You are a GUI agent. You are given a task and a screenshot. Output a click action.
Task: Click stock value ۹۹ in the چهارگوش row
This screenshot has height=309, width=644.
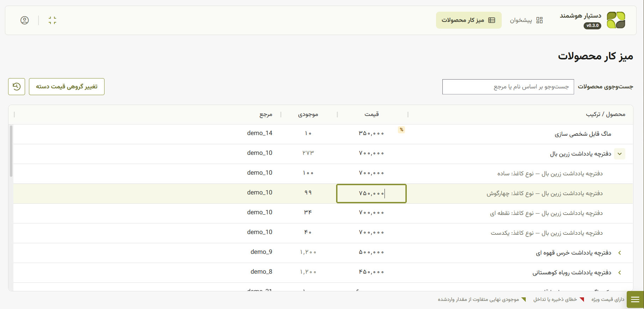308,193
